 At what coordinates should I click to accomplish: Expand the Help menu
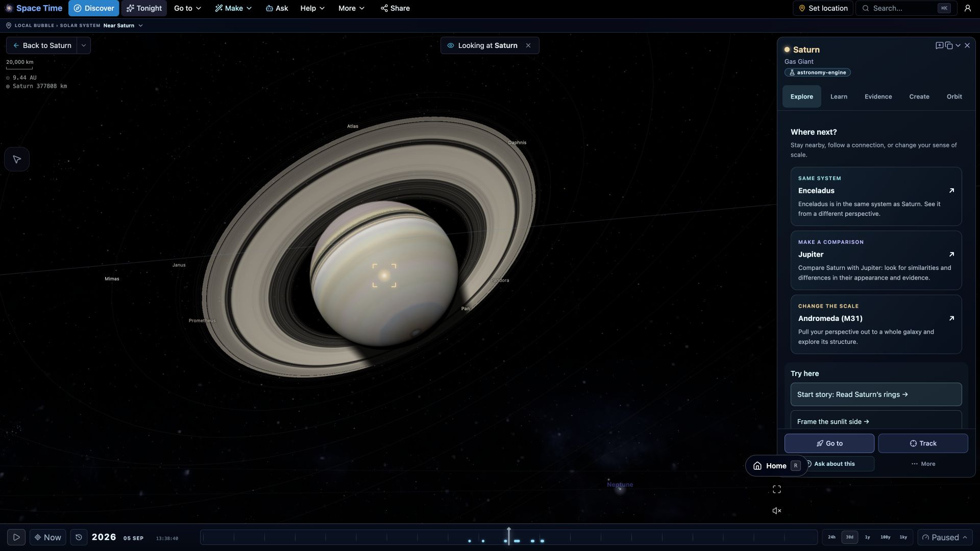(x=312, y=8)
